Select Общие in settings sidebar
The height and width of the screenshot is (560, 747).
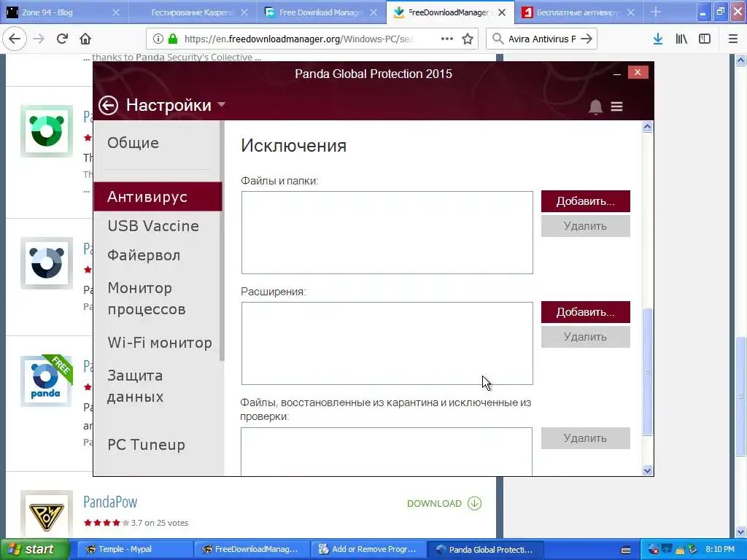click(133, 143)
